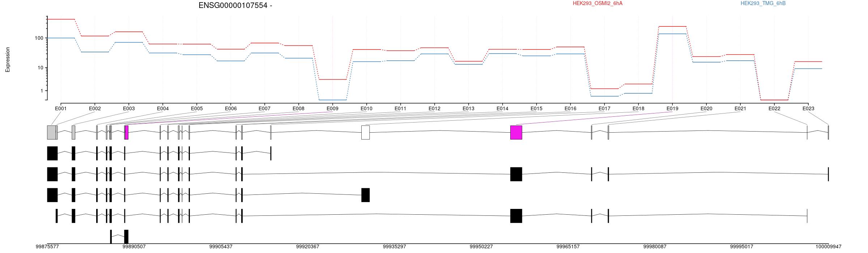This screenshot has height=253, width=868.
Task: Select the HEK293_TMG_6hB legend label
Action: click(x=763, y=3)
